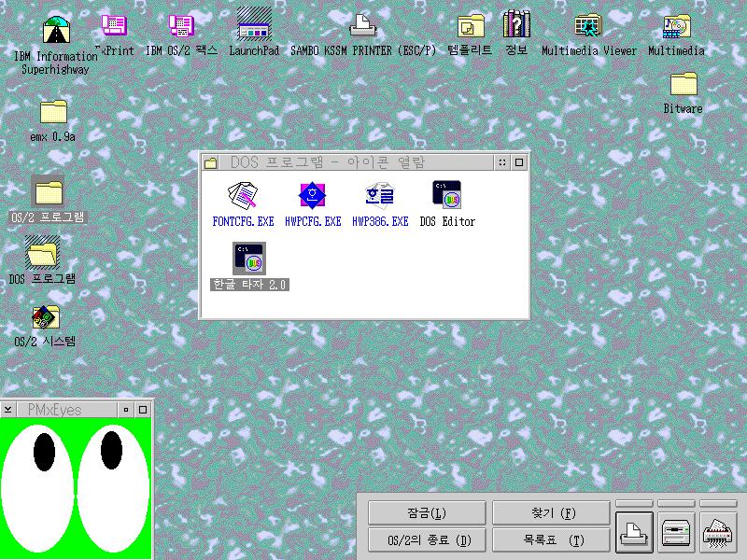
Task: Select the DOS 프로그램 desktop folder icon
Action: click(42, 252)
